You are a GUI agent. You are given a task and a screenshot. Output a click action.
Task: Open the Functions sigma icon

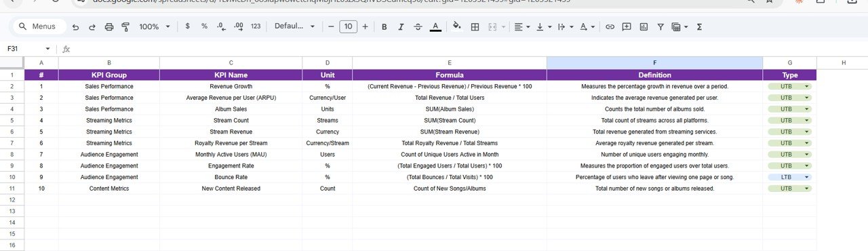(699, 26)
